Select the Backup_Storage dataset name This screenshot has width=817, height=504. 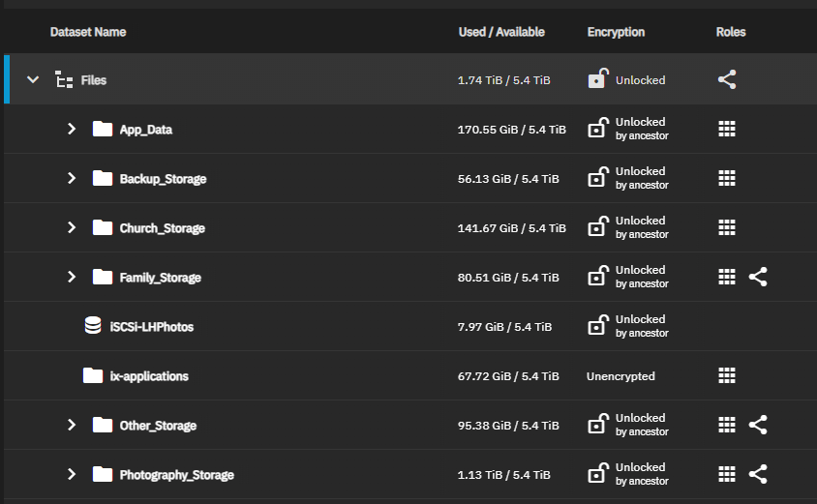pyautogui.click(x=163, y=179)
